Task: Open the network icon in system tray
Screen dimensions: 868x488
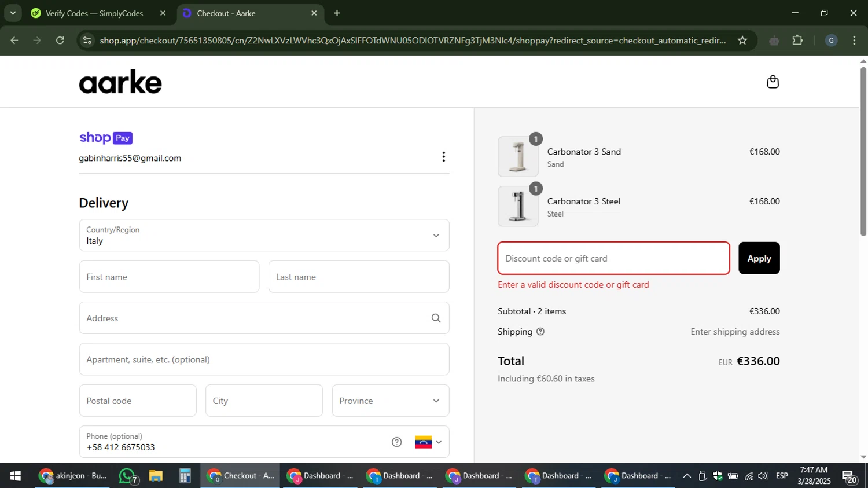Action: [749, 476]
